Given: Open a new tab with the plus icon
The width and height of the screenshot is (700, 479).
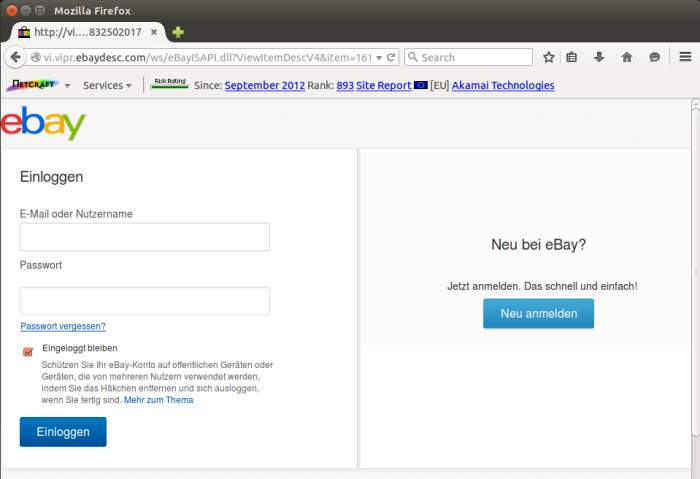Looking at the screenshot, I should pyautogui.click(x=178, y=32).
